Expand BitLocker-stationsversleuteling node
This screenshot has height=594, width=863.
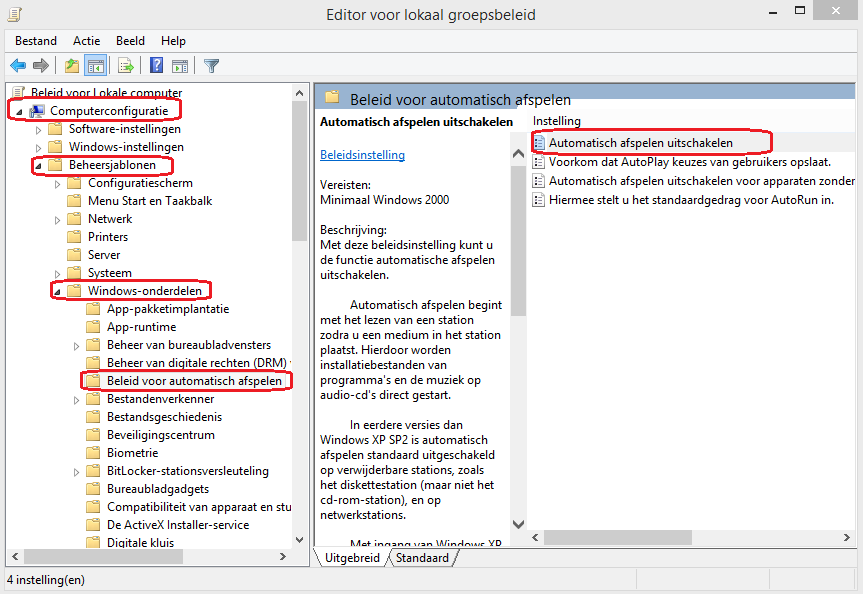click(x=77, y=472)
